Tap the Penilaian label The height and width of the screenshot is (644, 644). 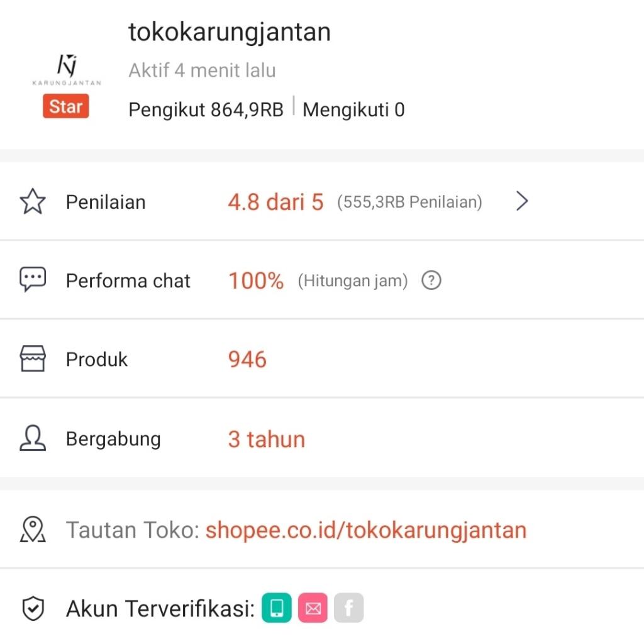pos(106,202)
